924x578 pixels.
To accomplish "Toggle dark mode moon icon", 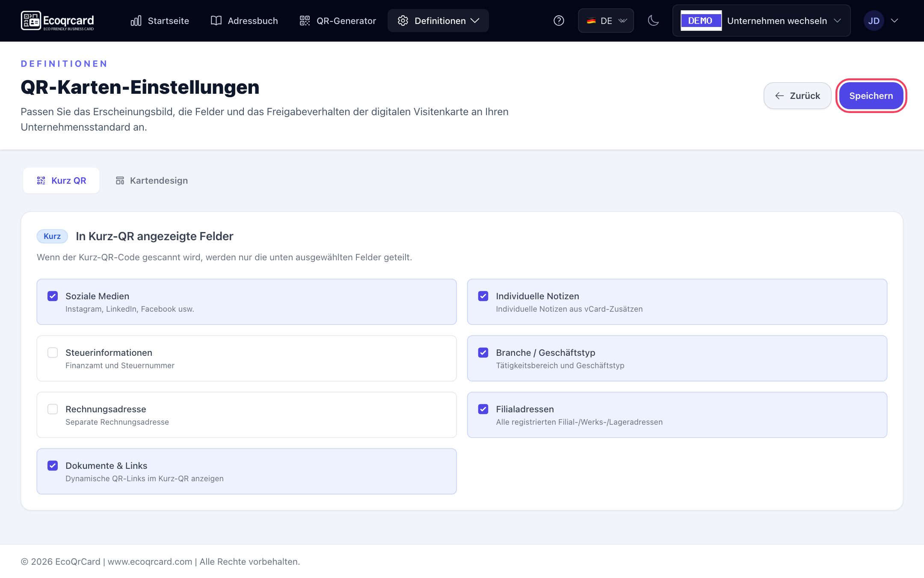I will point(653,21).
